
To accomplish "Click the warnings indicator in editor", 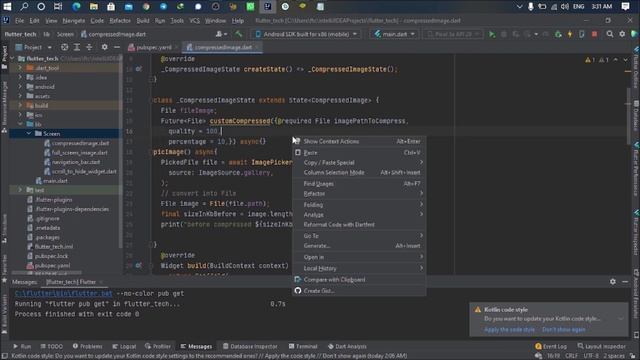I will (597, 60).
